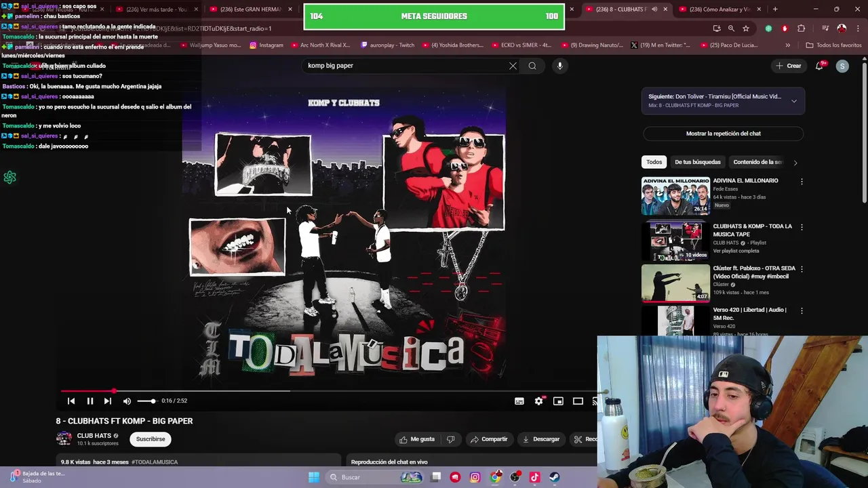Clear the search box text
Viewport: 868px width, 488px height.
pyautogui.click(x=513, y=66)
